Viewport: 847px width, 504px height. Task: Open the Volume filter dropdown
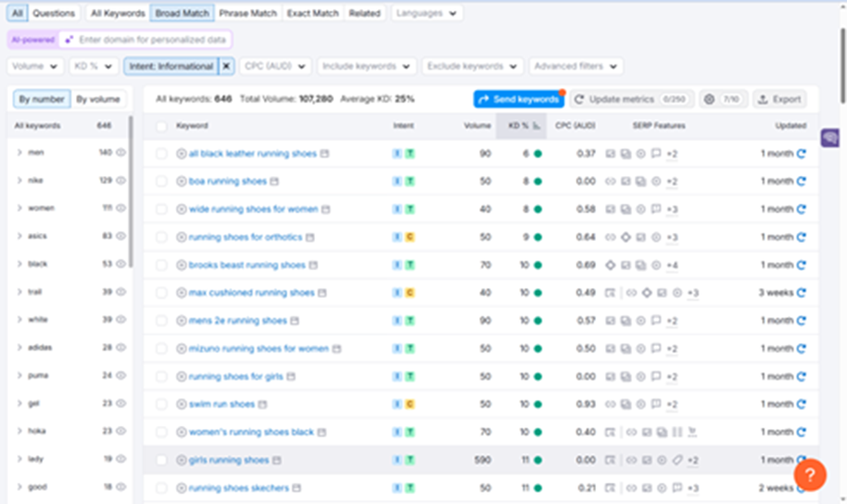tap(35, 66)
